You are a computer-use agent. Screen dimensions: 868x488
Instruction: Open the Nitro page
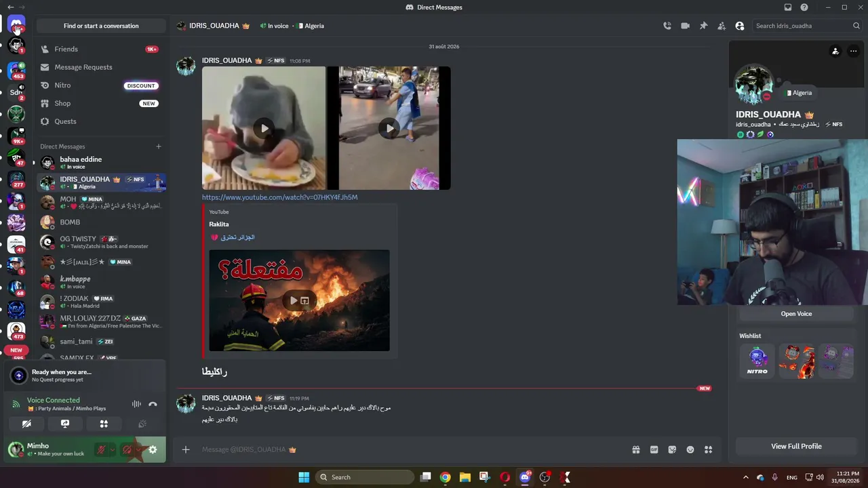tap(102, 85)
